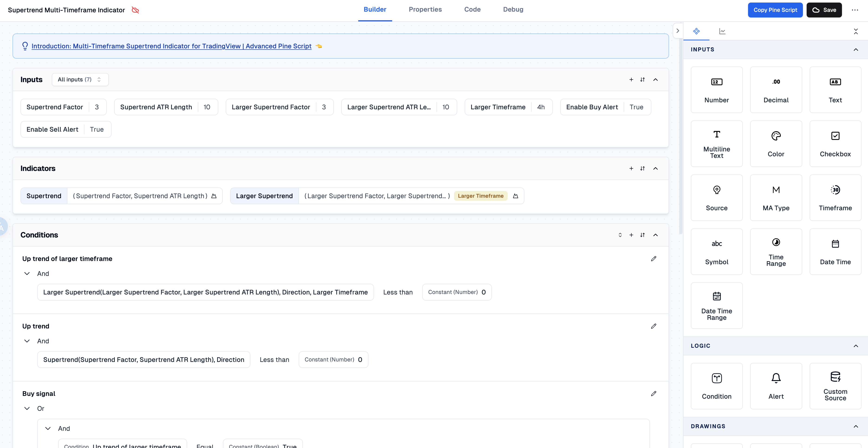The image size is (868, 448).
Task: Add a Date Time input block
Action: tap(835, 251)
